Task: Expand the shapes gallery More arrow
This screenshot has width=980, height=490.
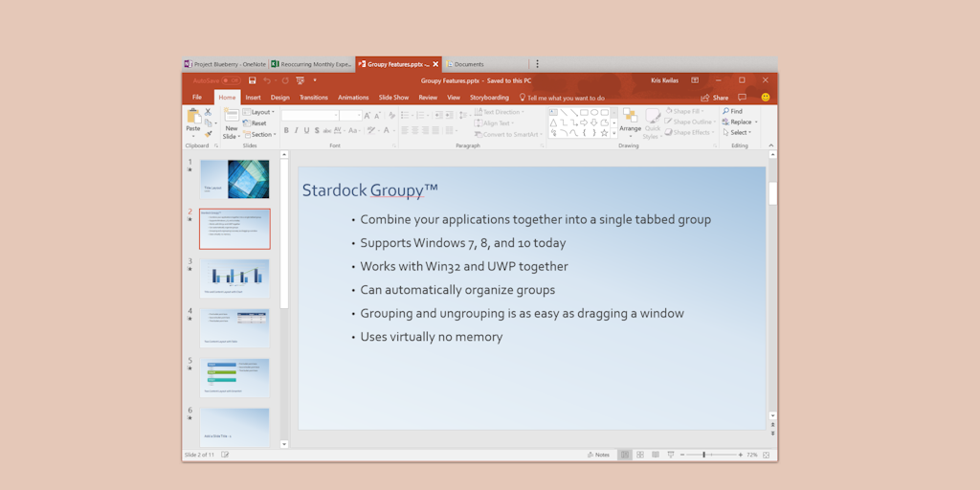Action: (x=613, y=133)
